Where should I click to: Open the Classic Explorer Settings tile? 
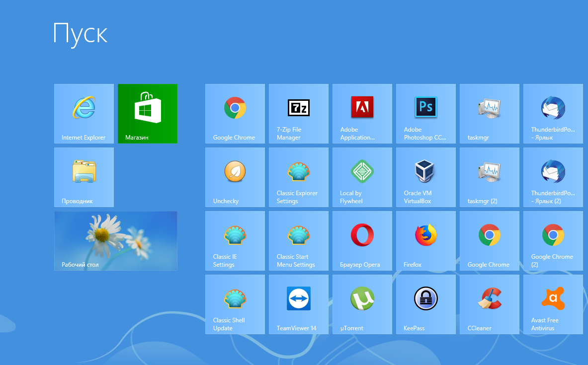pyautogui.click(x=299, y=177)
